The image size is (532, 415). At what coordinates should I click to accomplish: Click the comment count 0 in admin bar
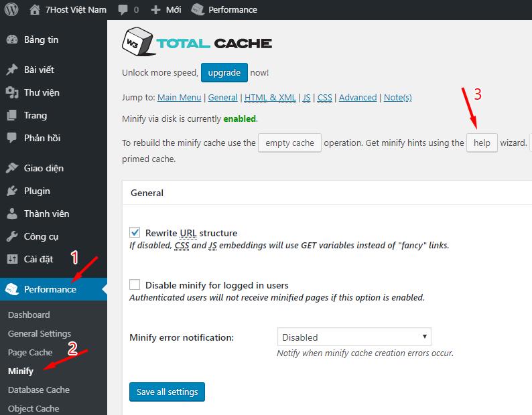(136, 10)
